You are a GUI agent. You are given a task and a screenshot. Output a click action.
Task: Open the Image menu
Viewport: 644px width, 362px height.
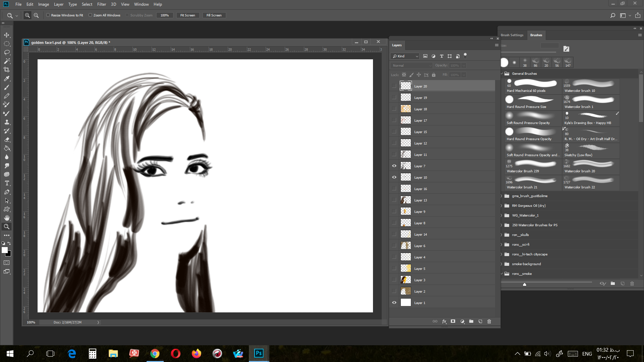44,4
